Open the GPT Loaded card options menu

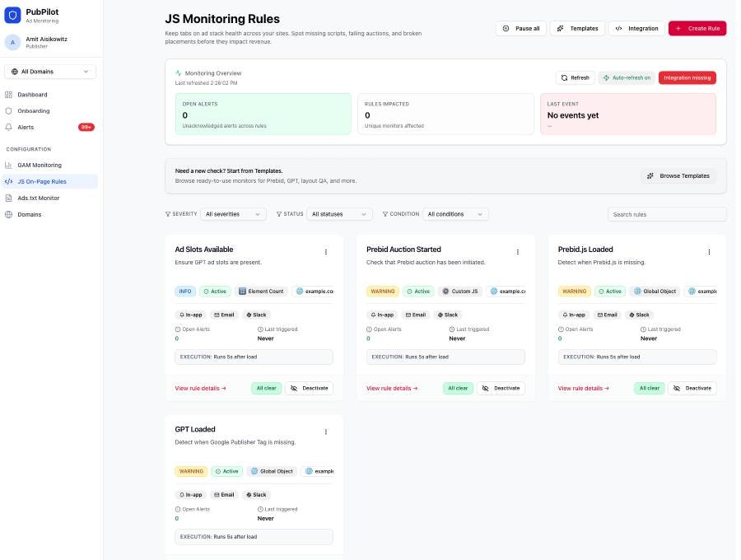pos(325,432)
